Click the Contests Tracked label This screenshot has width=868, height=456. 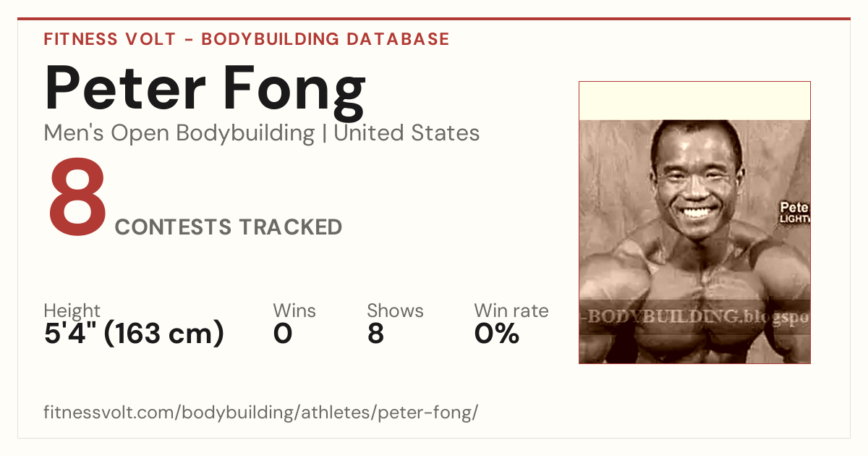(229, 227)
